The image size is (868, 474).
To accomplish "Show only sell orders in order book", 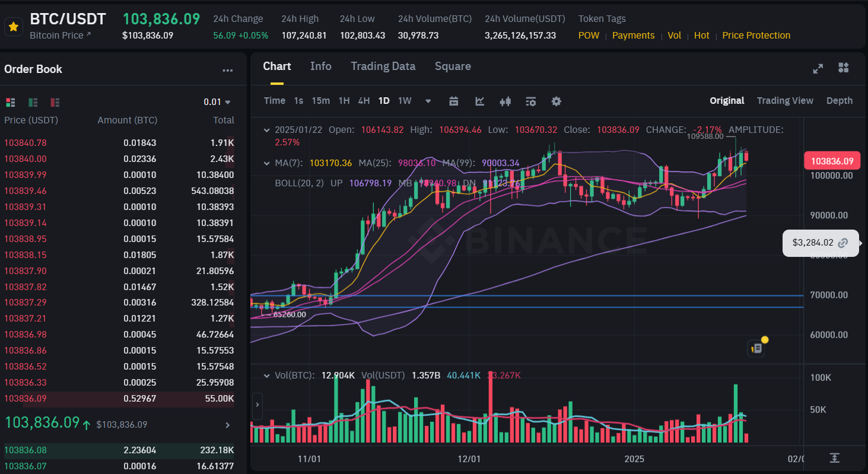I will (x=55, y=102).
